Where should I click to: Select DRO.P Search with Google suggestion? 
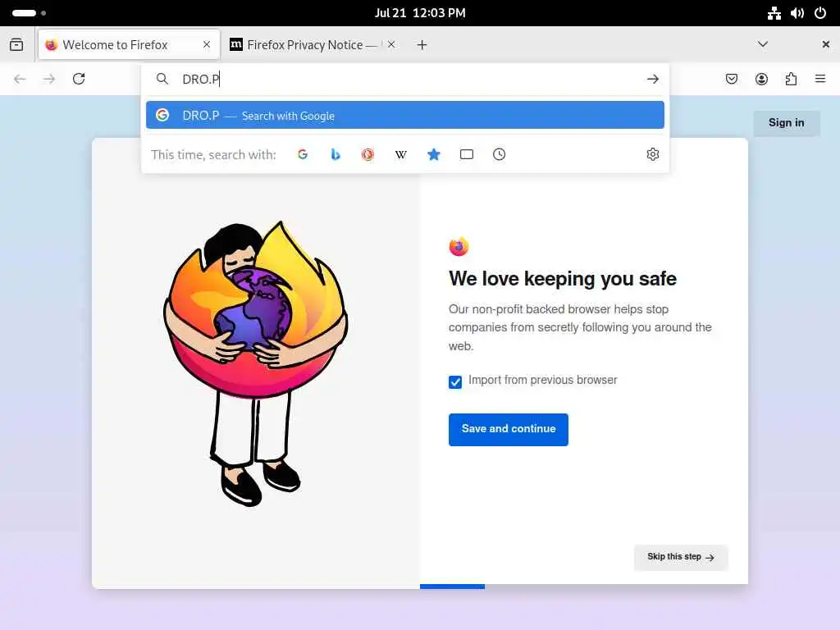pos(405,115)
